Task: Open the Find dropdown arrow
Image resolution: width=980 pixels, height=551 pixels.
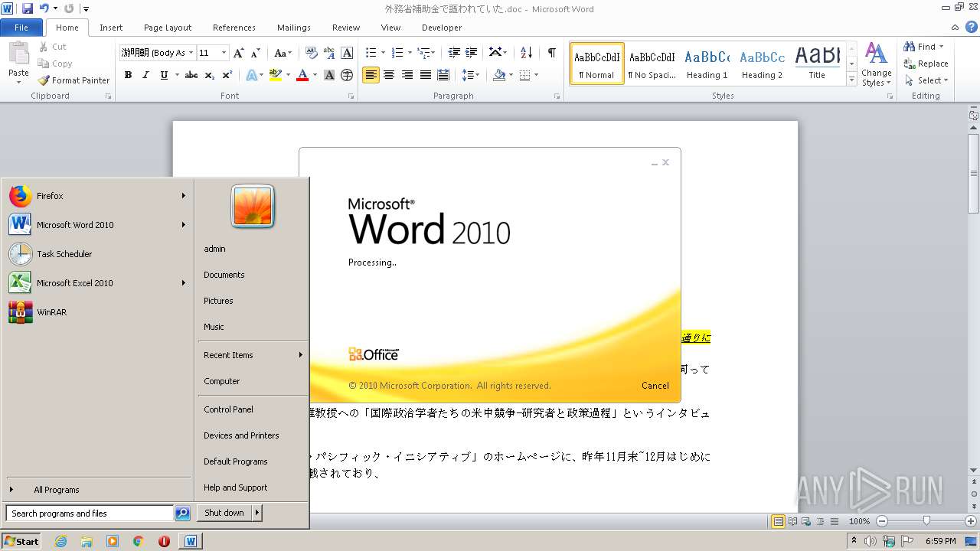Action: (941, 47)
